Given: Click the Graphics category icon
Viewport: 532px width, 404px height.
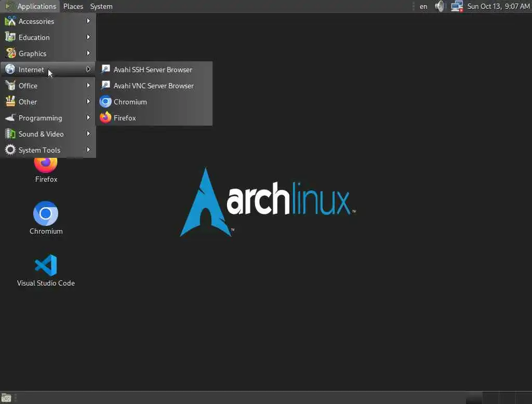Looking at the screenshot, I should pyautogui.click(x=10, y=53).
